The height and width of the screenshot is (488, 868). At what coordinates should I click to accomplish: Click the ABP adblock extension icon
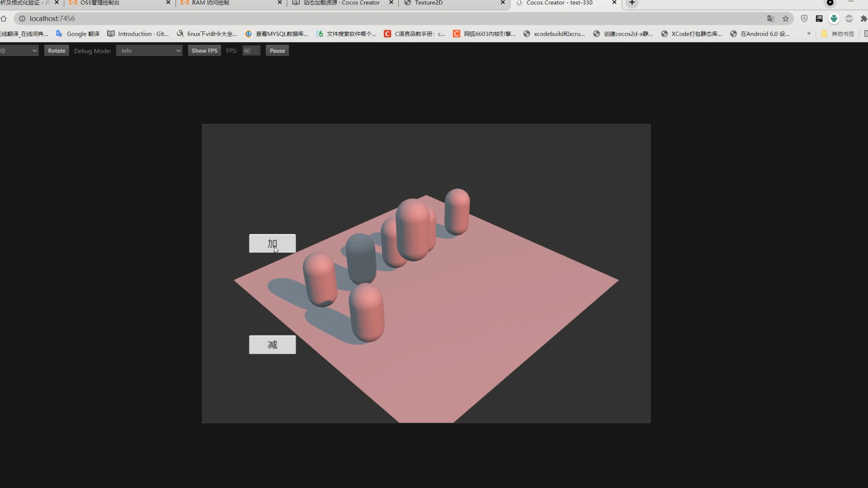[849, 19]
